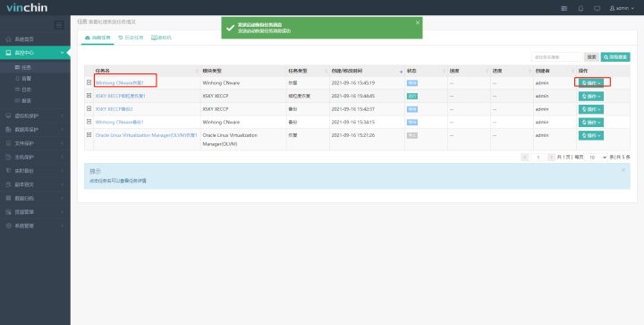This screenshot has width=644, height=325.
Task: Expand row XSKY XECCP备份2 plus icon
Action: tap(89, 108)
